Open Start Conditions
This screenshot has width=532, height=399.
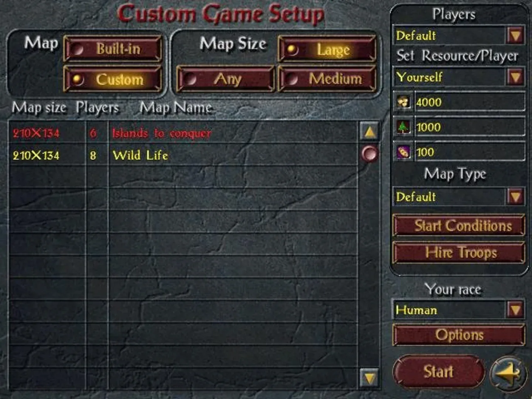[459, 225]
